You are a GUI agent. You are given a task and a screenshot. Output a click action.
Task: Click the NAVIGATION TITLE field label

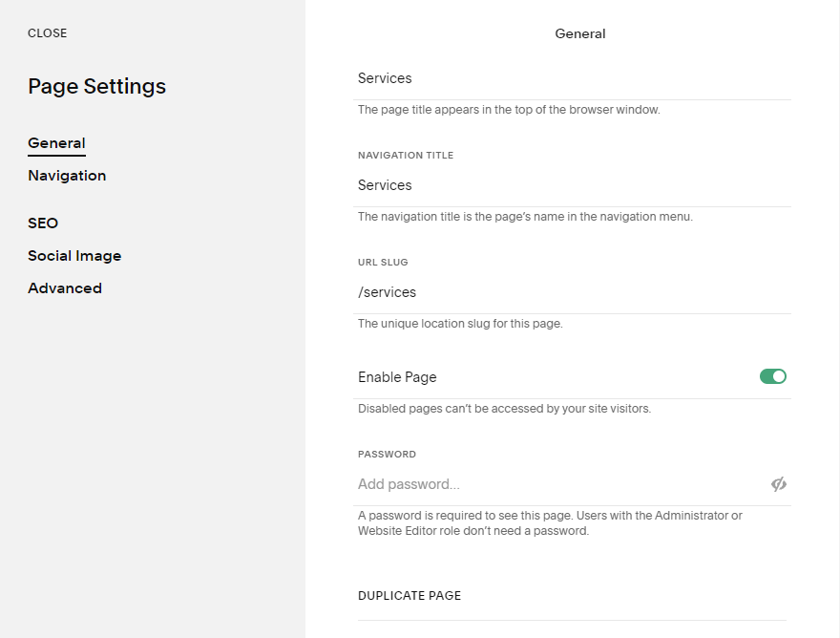pyautogui.click(x=406, y=155)
